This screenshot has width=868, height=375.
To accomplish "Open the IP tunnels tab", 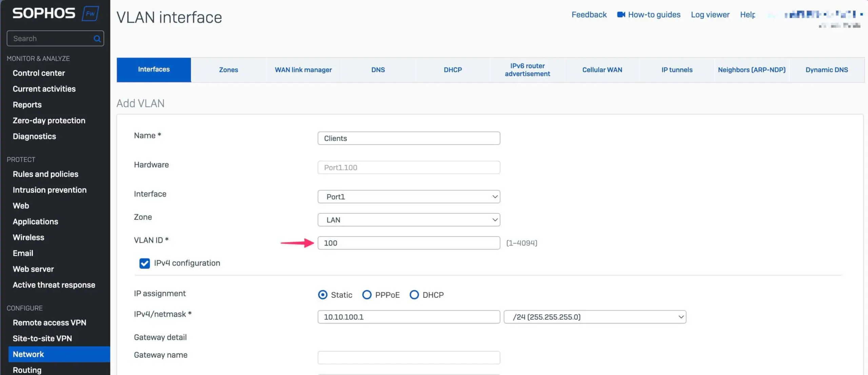I will pyautogui.click(x=677, y=70).
